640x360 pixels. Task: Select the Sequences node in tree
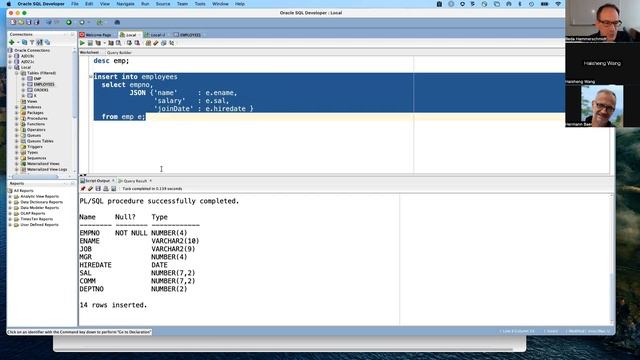click(x=36, y=158)
